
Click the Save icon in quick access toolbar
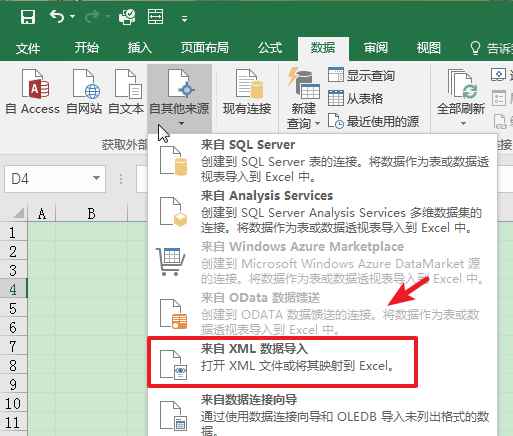point(28,17)
